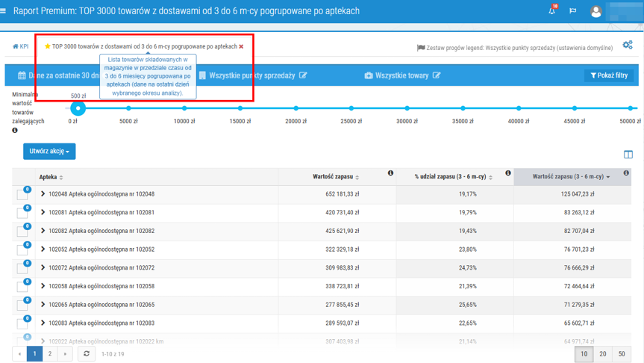Go to page 2 of results
The height and width of the screenshot is (363, 644).
pos(50,354)
